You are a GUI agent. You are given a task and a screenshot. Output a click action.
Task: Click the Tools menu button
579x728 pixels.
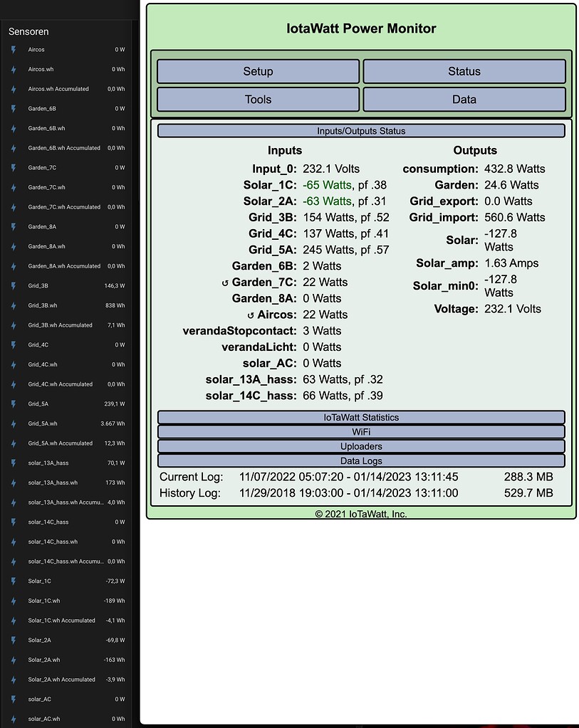tap(258, 100)
